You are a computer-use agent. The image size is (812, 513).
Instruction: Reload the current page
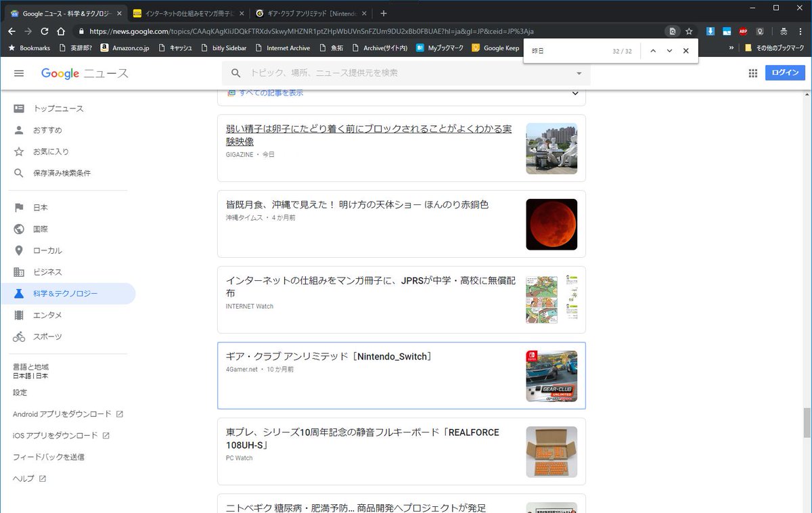click(x=45, y=31)
